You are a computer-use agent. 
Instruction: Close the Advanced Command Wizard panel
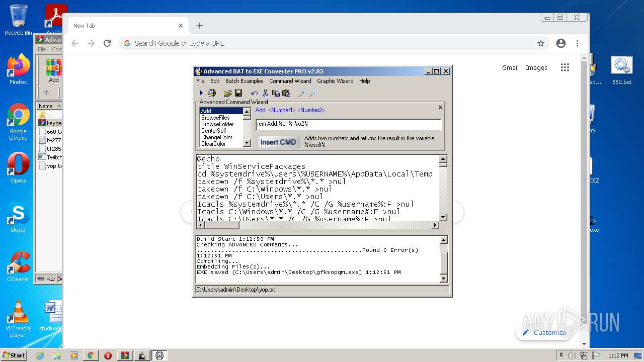tap(440, 107)
